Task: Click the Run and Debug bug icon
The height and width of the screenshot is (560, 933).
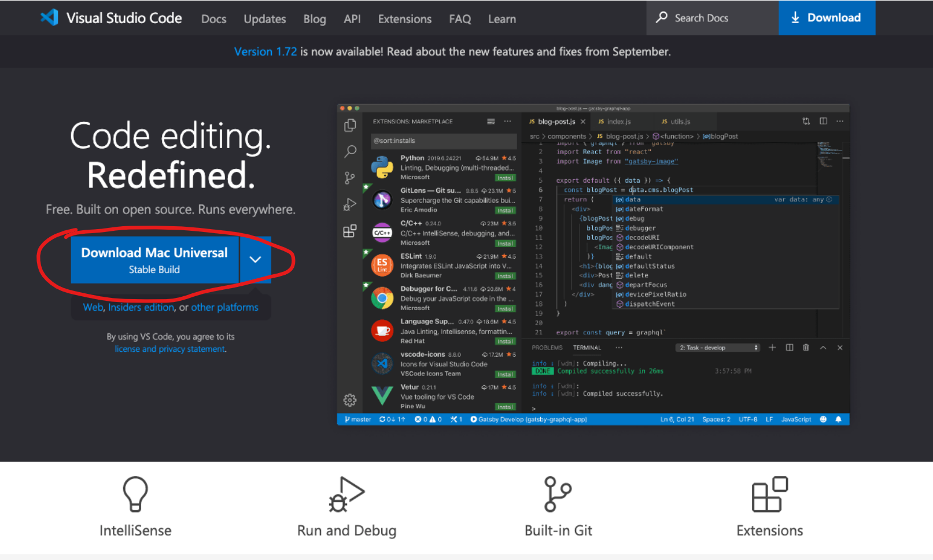Action: tap(346, 494)
